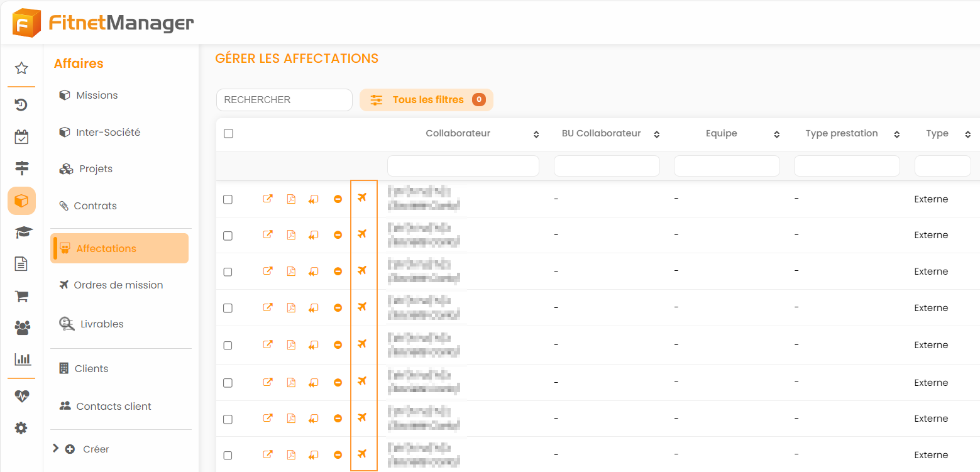Open the Contacts client link
This screenshot has width=980, height=472.
point(113,407)
